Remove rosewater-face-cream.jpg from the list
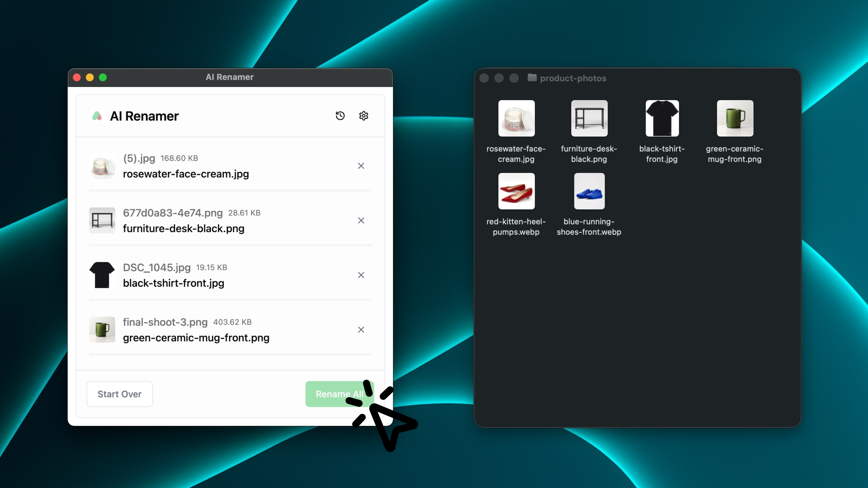The image size is (868, 488). [x=361, y=166]
